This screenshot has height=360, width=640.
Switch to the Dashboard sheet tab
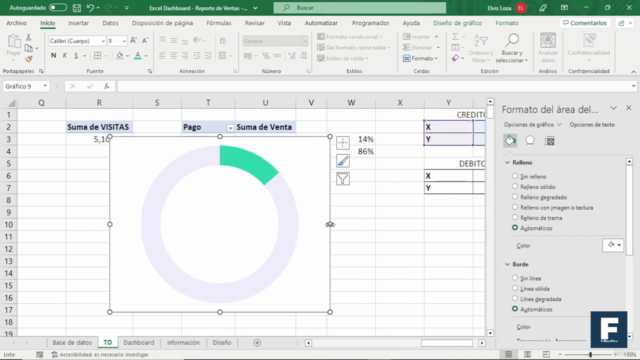[139, 342]
